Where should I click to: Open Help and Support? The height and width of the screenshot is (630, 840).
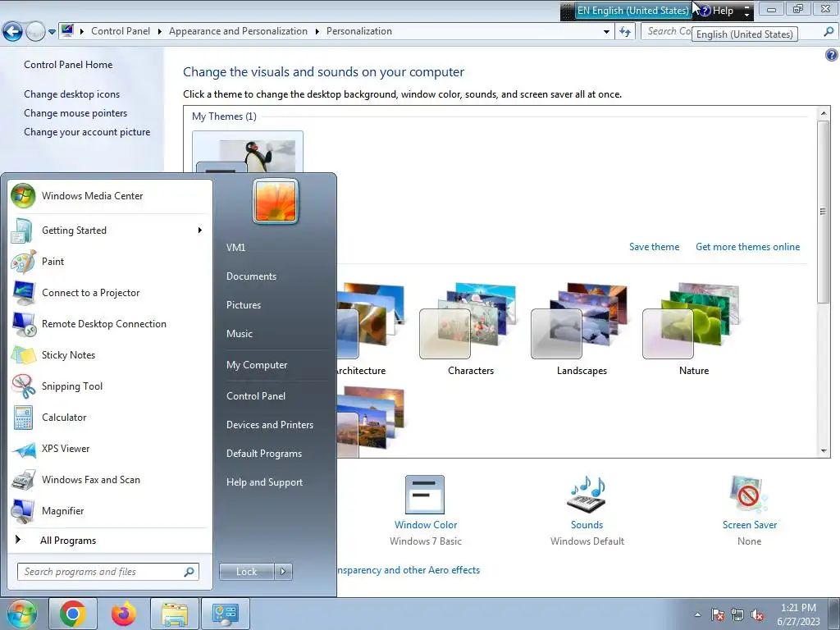pyautogui.click(x=265, y=482)
